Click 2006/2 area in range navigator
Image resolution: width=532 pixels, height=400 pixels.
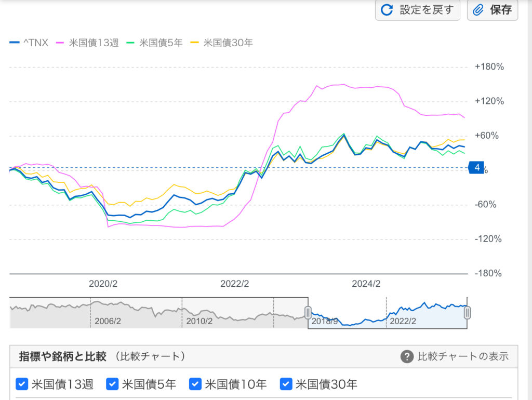108,321
